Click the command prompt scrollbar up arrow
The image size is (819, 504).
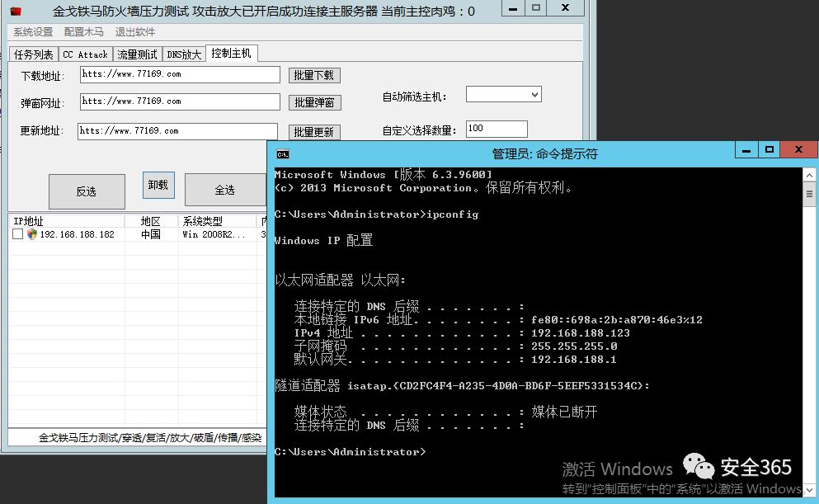809,175
